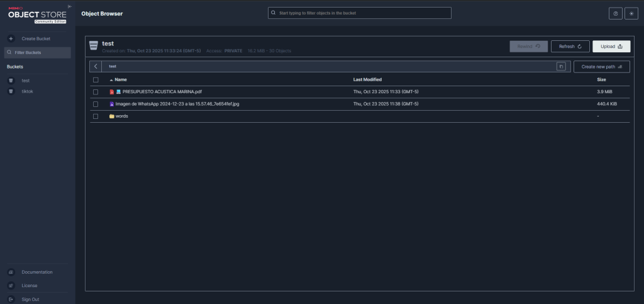Sort the list by Last Modified
Image resolution: width=644 pixels, height=304 pixels.
pos(367,80)
